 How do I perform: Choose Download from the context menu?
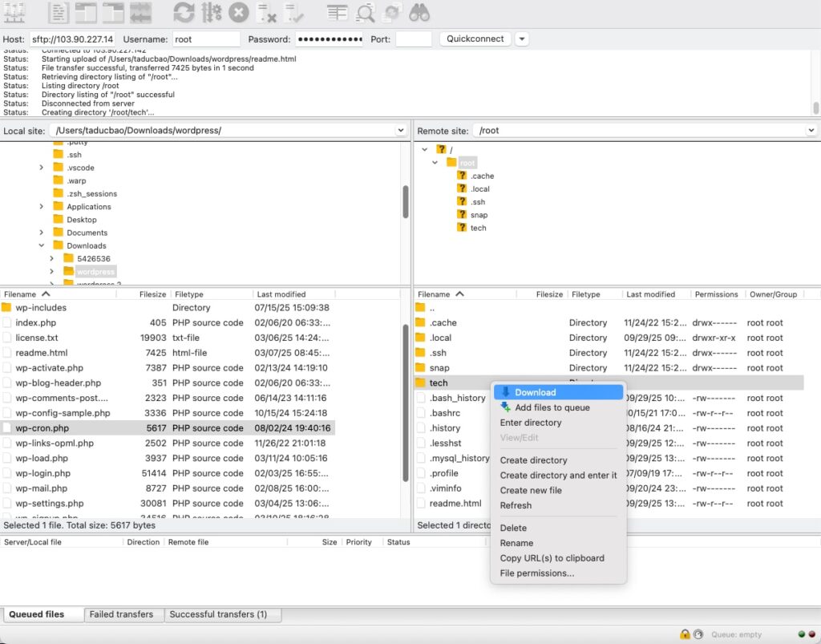tap(535, 392)
